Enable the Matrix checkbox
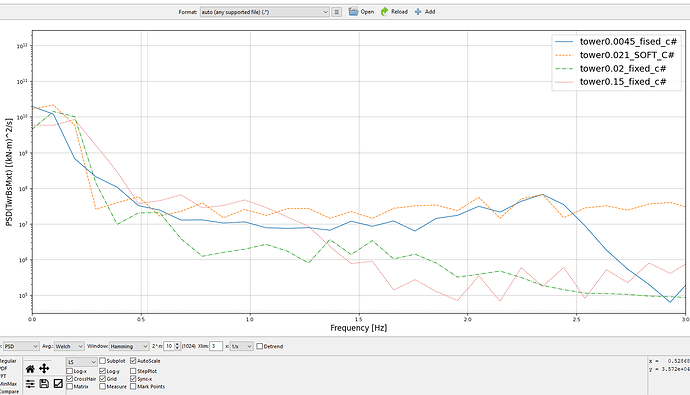The image size is (690, 395). (70, 387)
